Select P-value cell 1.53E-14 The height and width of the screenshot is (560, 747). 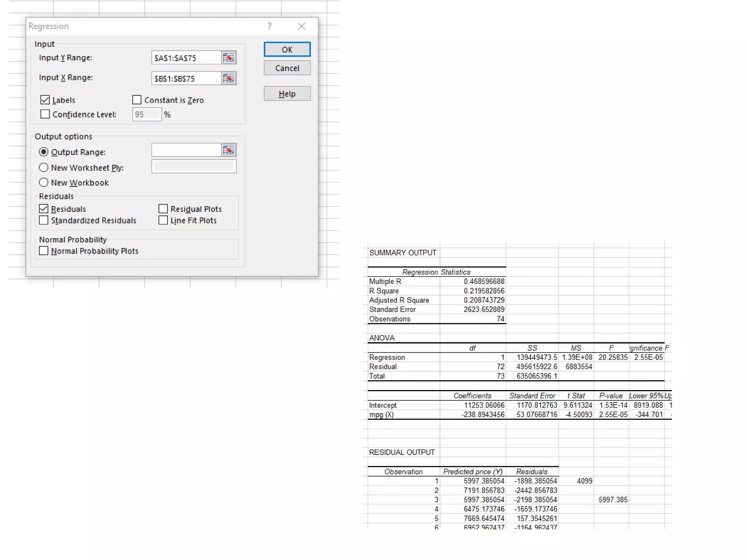coord(611,405)
